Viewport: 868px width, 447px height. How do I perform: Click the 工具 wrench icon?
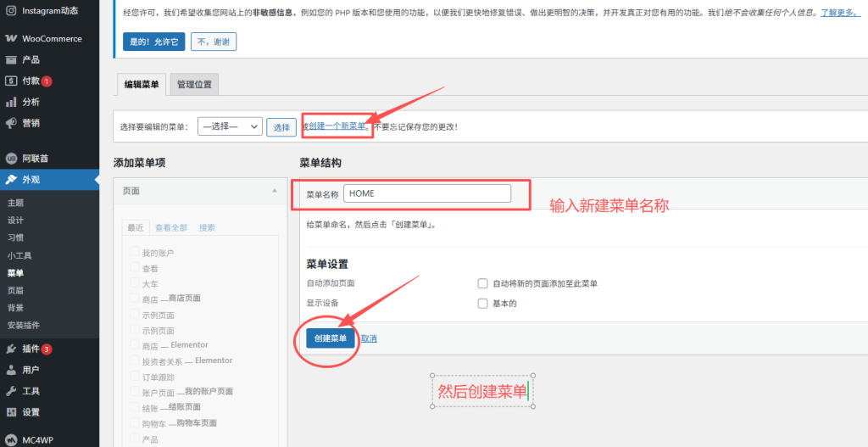(11, 391)
